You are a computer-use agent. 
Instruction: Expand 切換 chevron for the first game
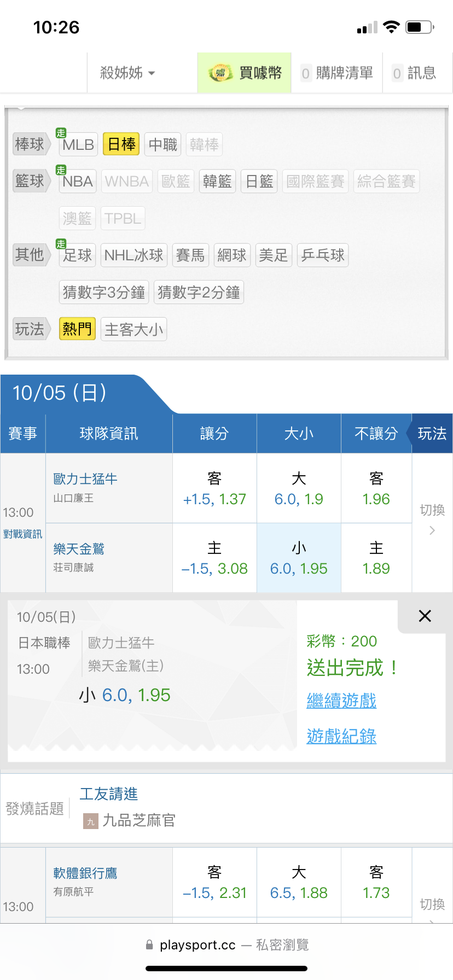tap(432, 530)
